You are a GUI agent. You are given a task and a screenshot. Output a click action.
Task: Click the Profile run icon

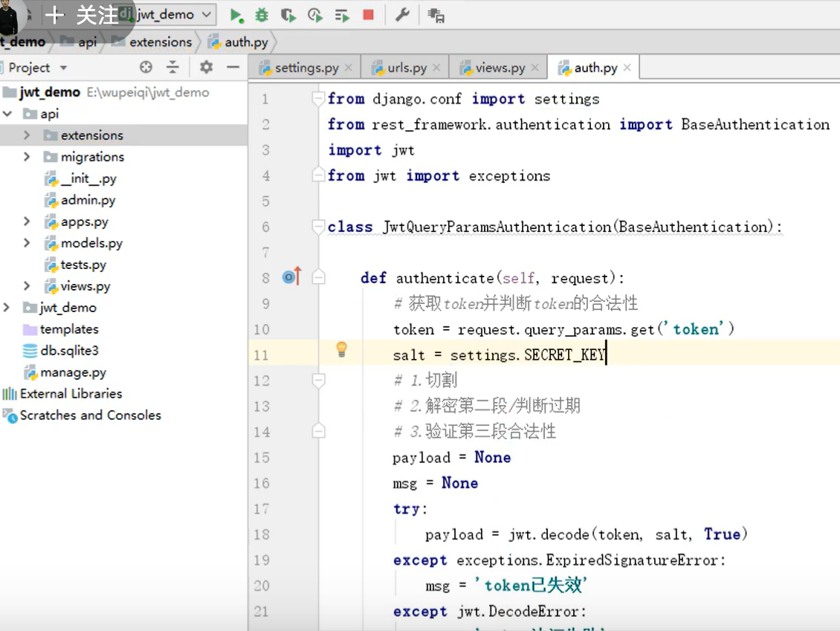tap(315, 15)
